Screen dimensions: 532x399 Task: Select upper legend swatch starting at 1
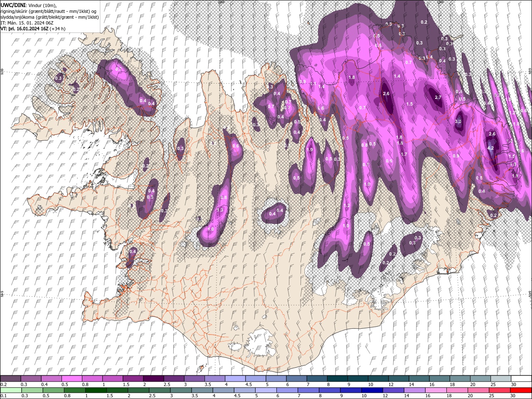click(112, 379)
